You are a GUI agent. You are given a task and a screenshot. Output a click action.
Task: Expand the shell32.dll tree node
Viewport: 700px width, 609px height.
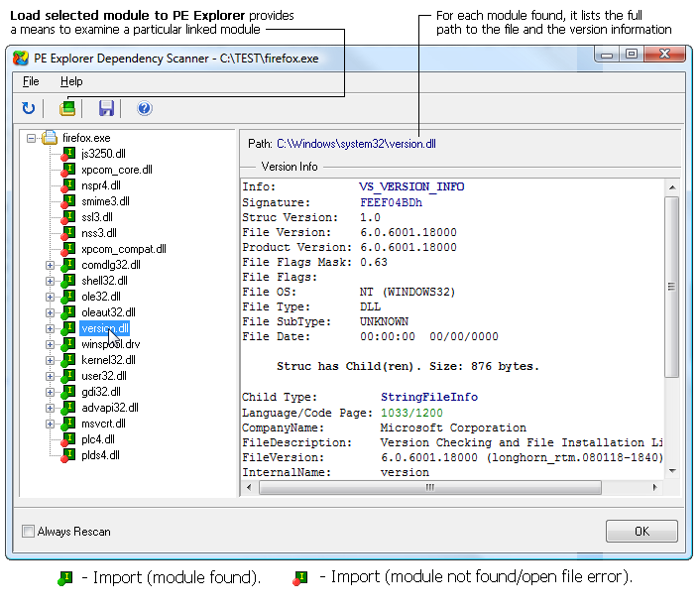coord(50,281)
